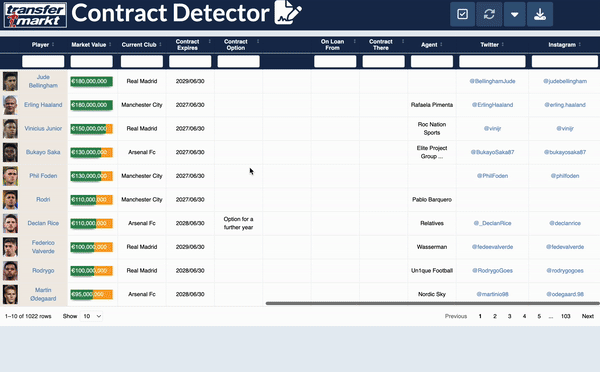Click 'Pablo Barquero' agent cell
The width and height of the screenshot is (600, 372).
[x=432, y=199]
